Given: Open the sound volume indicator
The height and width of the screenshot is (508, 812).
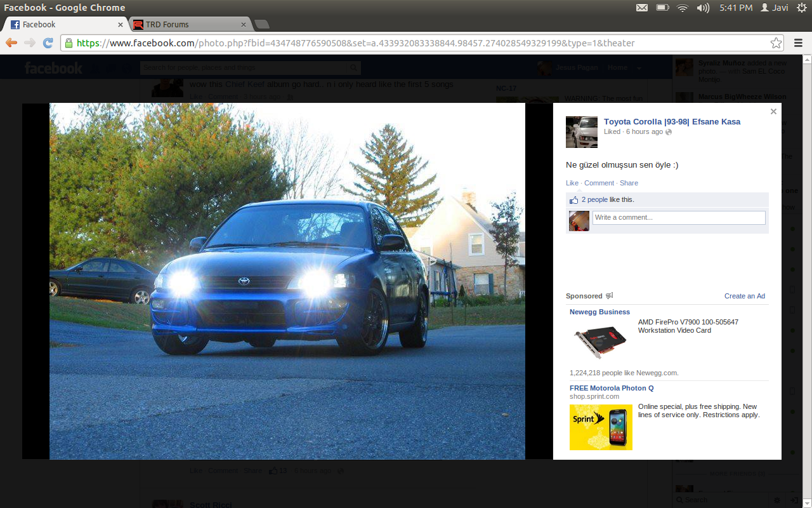Looking at the screenshot, I should point(703,8).
